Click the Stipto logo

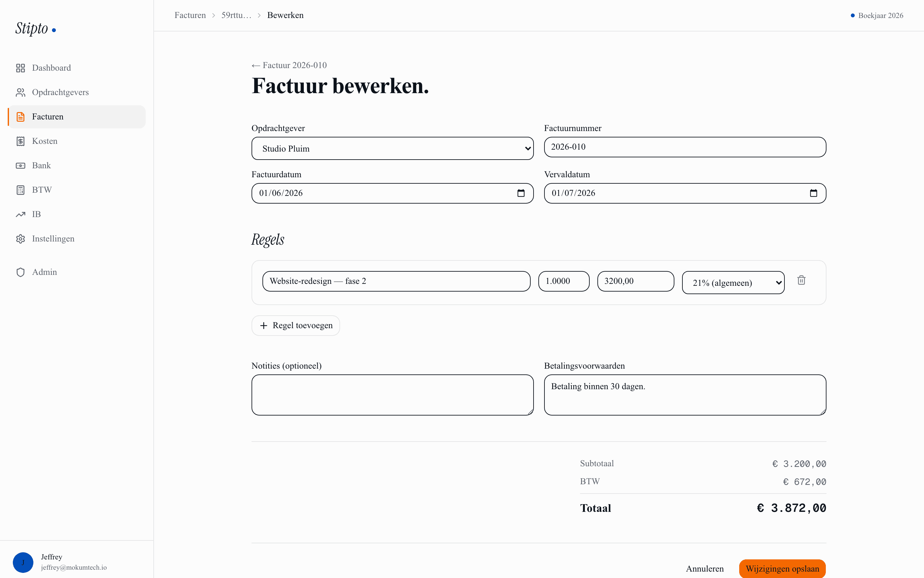35,29
